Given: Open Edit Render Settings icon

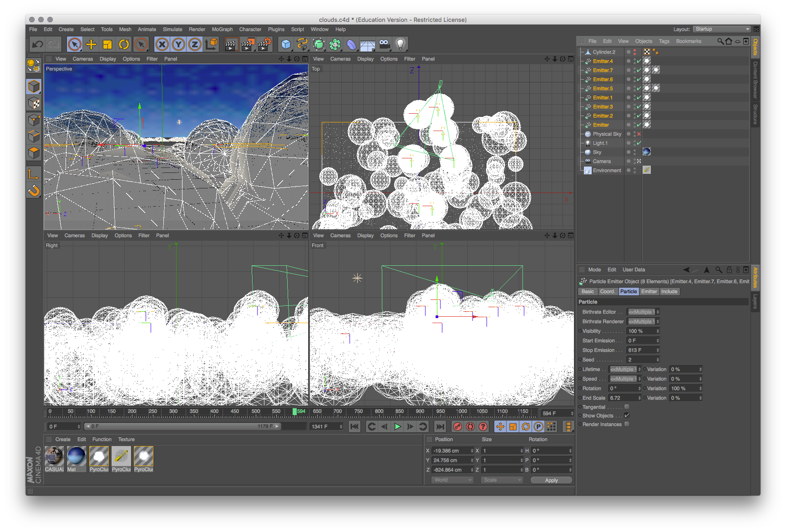Looking at the screenshot, I should click(264, 44).
